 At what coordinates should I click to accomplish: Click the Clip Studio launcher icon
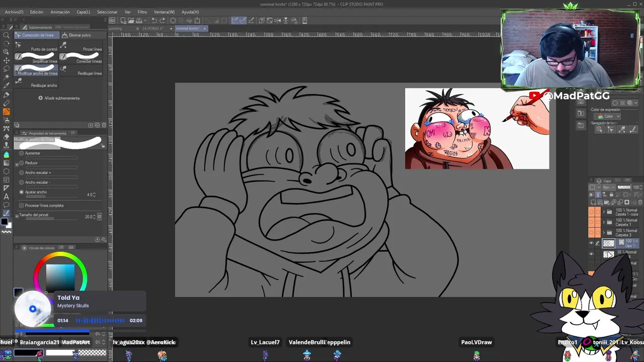point(112,21)
